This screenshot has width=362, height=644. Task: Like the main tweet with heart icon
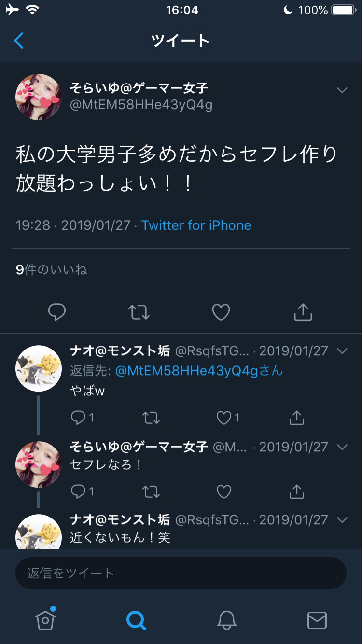221,312
